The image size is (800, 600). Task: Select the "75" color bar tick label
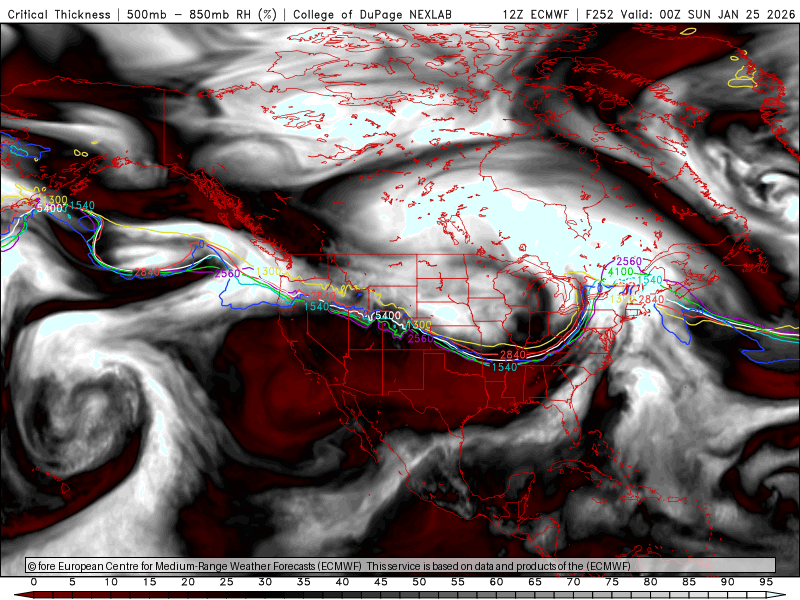click(612, 582)
